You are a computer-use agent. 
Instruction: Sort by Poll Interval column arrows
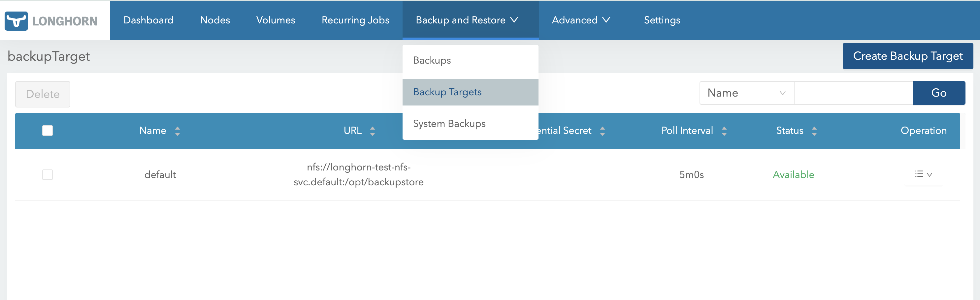724,131
